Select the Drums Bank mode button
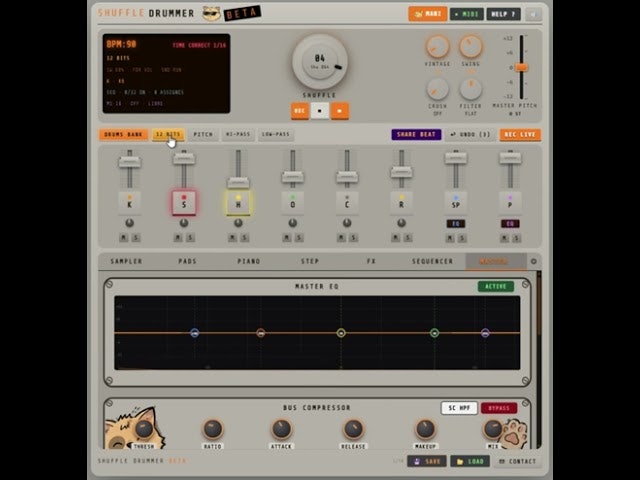This screenshot has height=480, width=640. click(123, 134)
